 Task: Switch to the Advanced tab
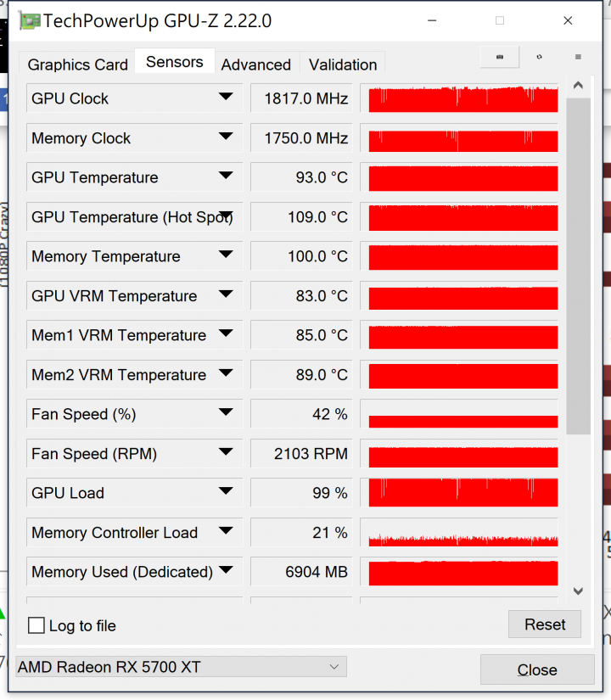[x=256, y=64]
